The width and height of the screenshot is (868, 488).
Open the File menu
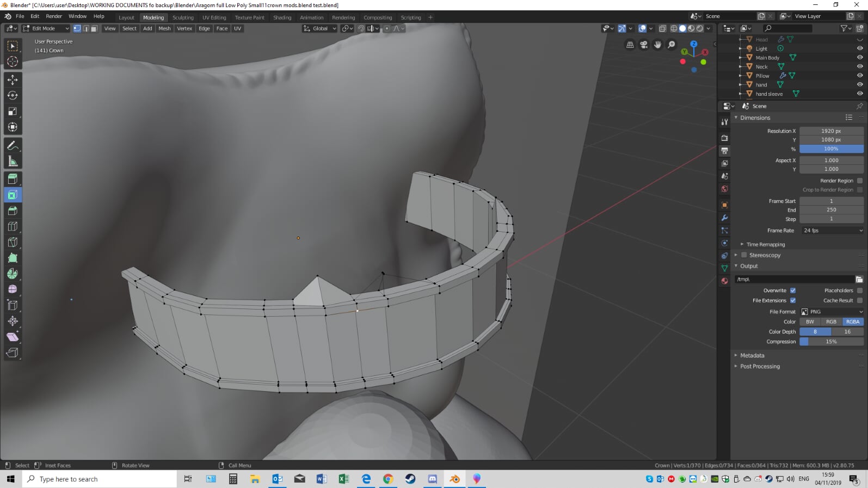pos(20,16)
